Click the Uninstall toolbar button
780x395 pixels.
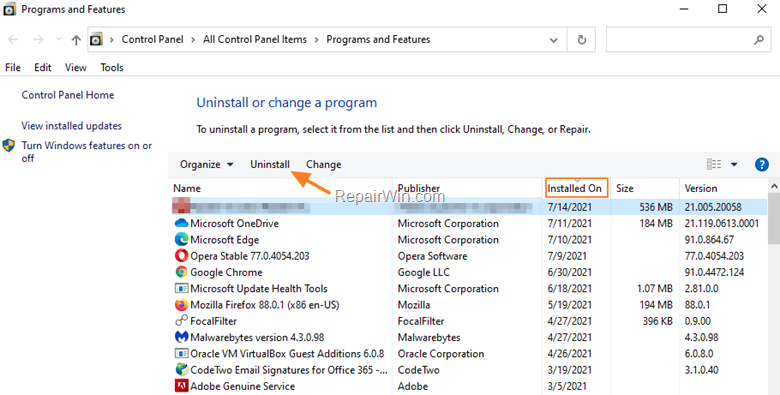click(x=270, y=165)
